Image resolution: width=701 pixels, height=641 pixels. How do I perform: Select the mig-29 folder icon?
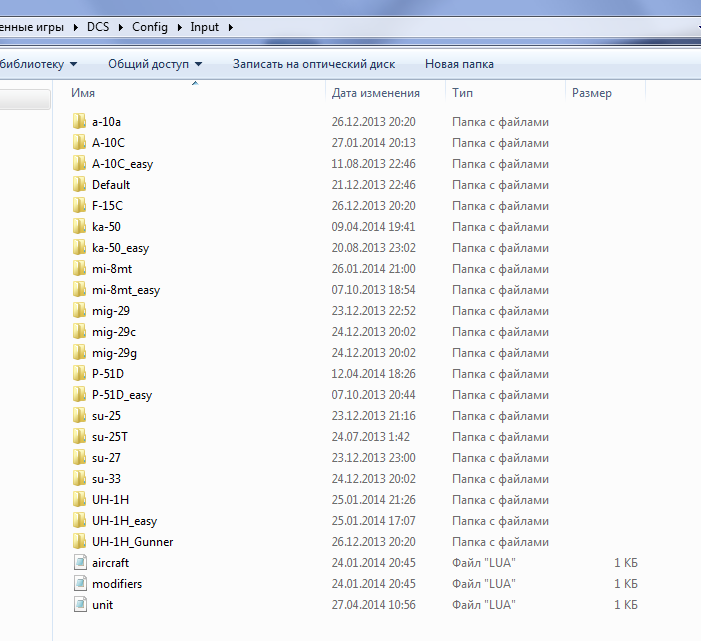80,311
